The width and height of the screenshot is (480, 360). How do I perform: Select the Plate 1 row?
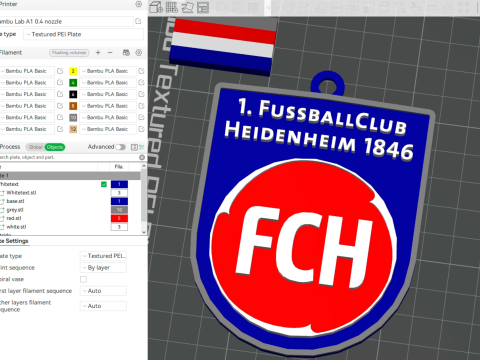pyautogui.click(x=70, y=176)
